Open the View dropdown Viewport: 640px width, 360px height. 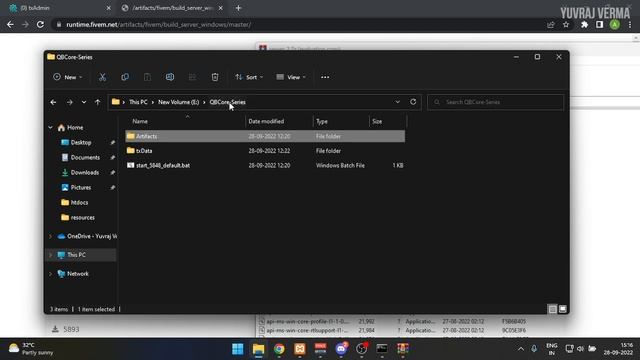tap(291, 77)
